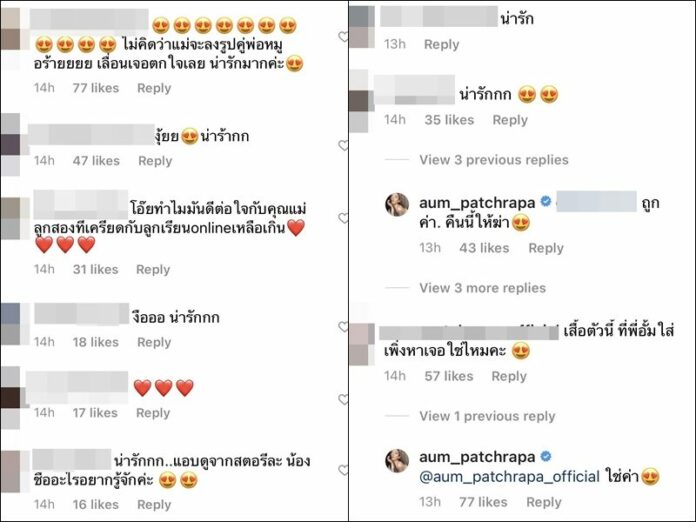
Task: Open aum_patchrapa username in 43 likes reply
Action: pos(477,203)
